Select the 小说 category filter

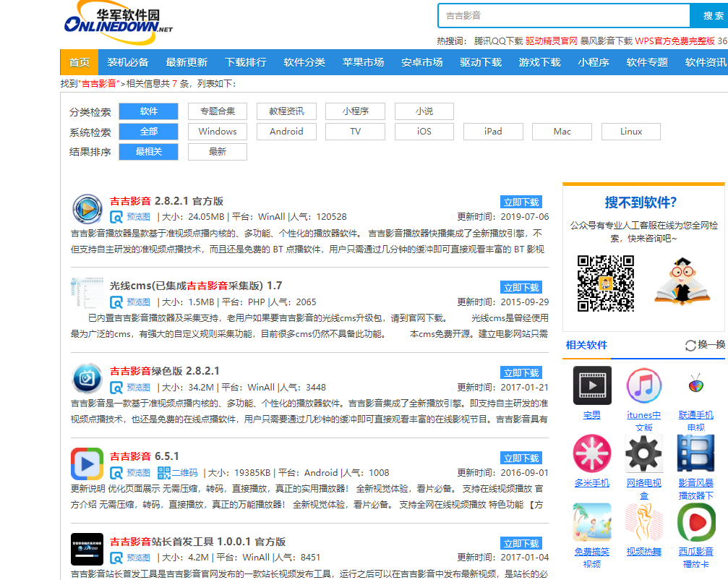pos(424,111)
